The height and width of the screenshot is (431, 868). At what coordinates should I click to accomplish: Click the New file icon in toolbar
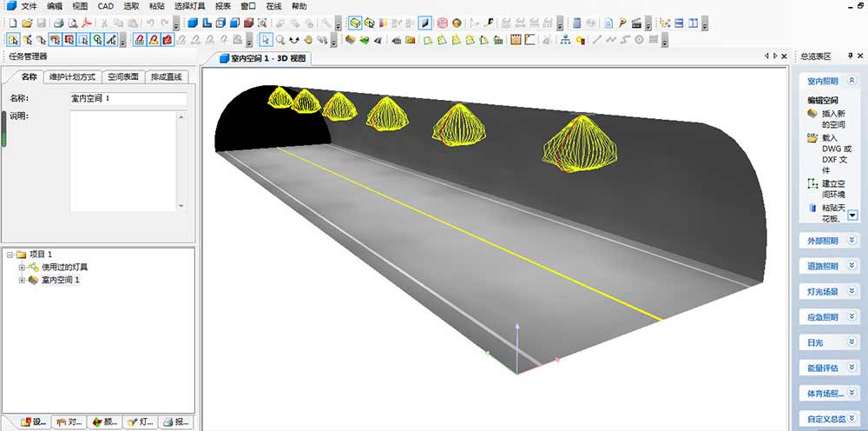point(12,23)
